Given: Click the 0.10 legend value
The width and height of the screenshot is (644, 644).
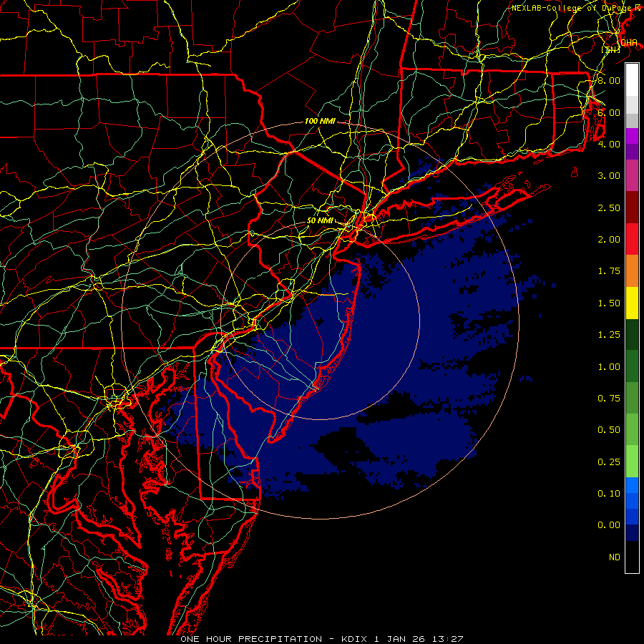Looking at the screenshot, I should pos(609,494).
